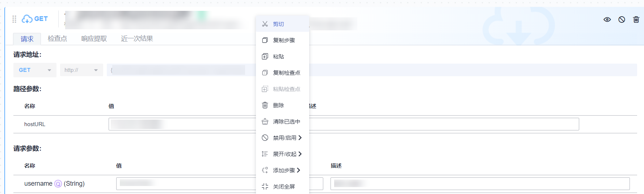Screen dimensions: 644x194
Task: Click the 复制检查点 icon
Action: click(x=265, y=73)
